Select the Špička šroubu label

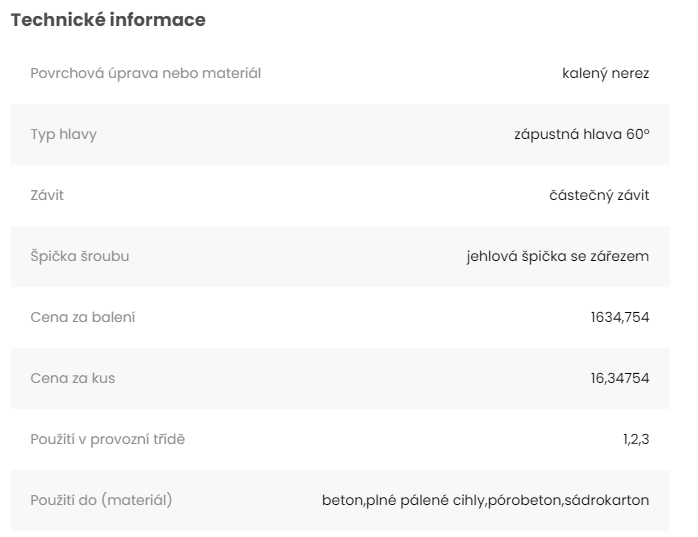[80, 256]
